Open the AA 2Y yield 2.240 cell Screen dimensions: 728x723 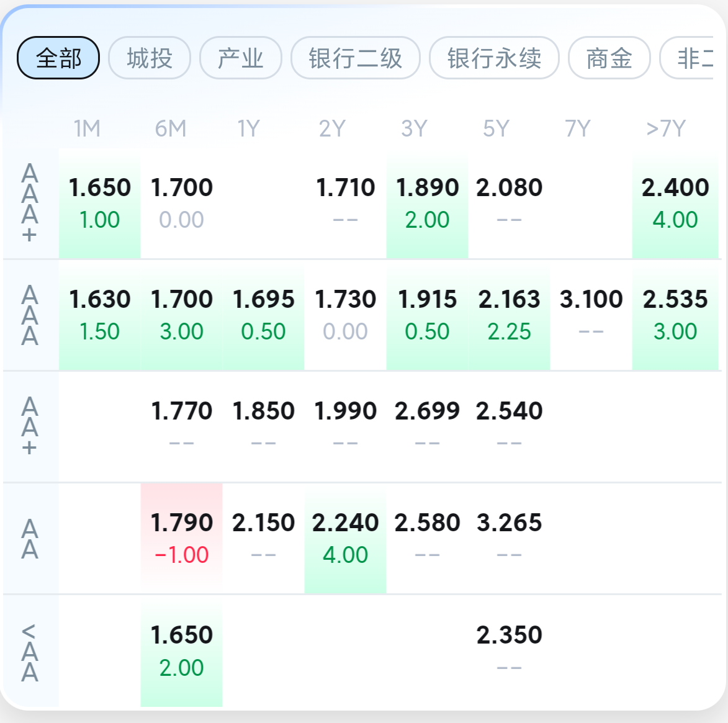click(346, 538)
